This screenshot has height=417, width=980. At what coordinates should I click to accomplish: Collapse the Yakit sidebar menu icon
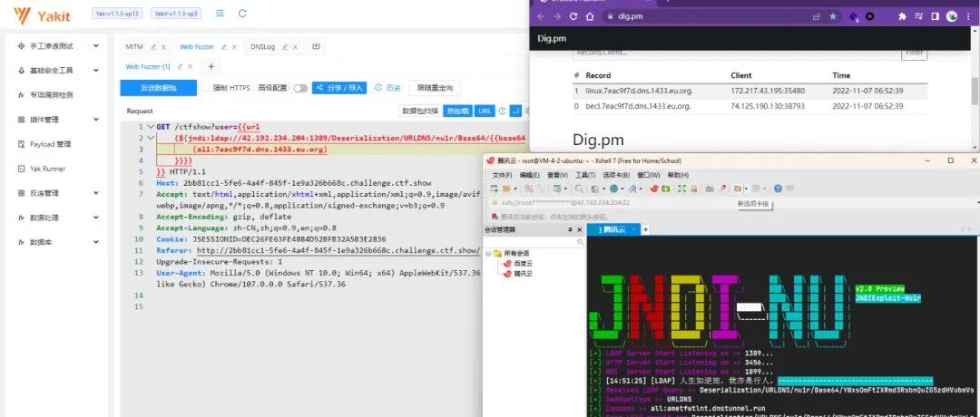(220, 13)
